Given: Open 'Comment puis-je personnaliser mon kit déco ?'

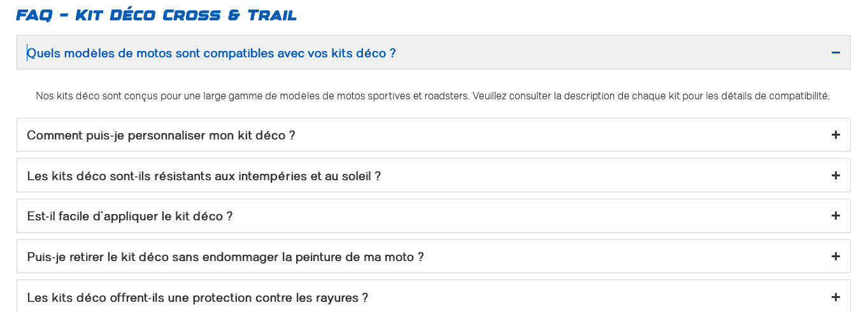Looking at the screenshot, I should click(x=161, y=136).
